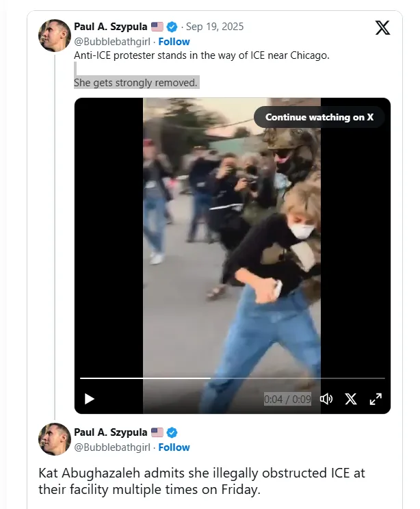Open Paul A. Szypula name in top tweet
This screenshot has width=420, height=509.
tap(111, 27)
